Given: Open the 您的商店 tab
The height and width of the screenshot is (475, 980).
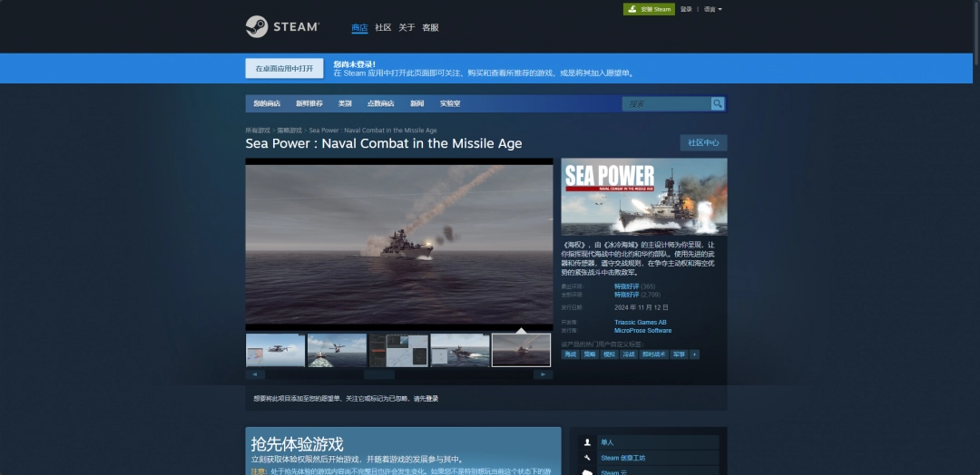Looking at the screenshot, I should tap(267, 103).
